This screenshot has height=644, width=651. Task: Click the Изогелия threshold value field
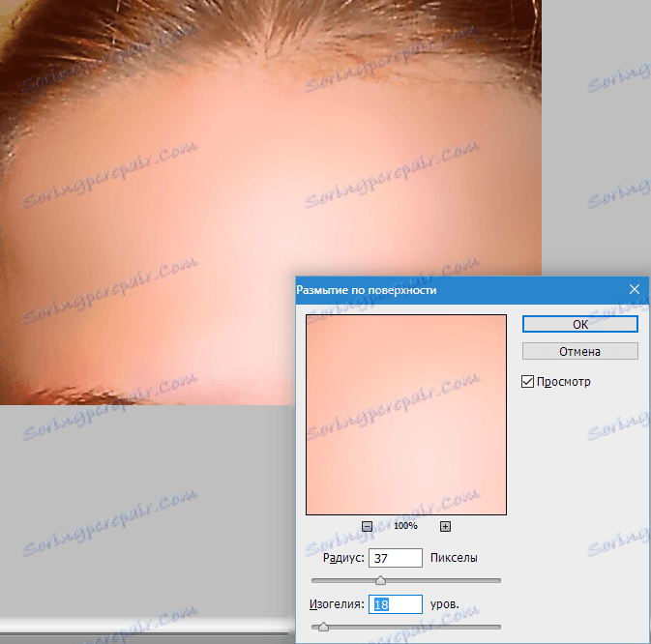pos(396,604)
